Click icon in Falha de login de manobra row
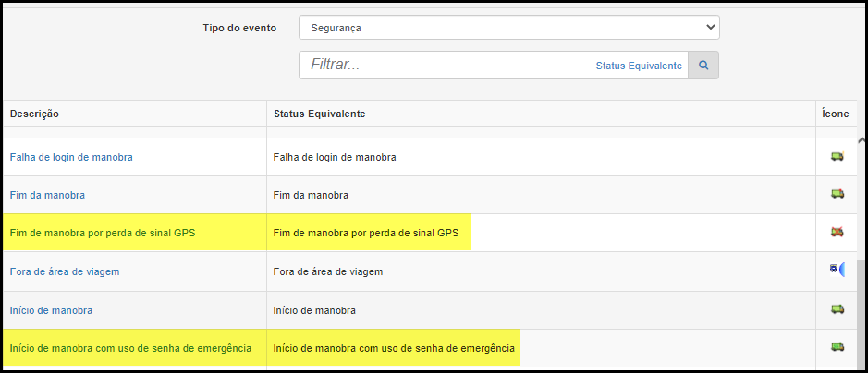 pyautogui.click(x=837, y=157)
